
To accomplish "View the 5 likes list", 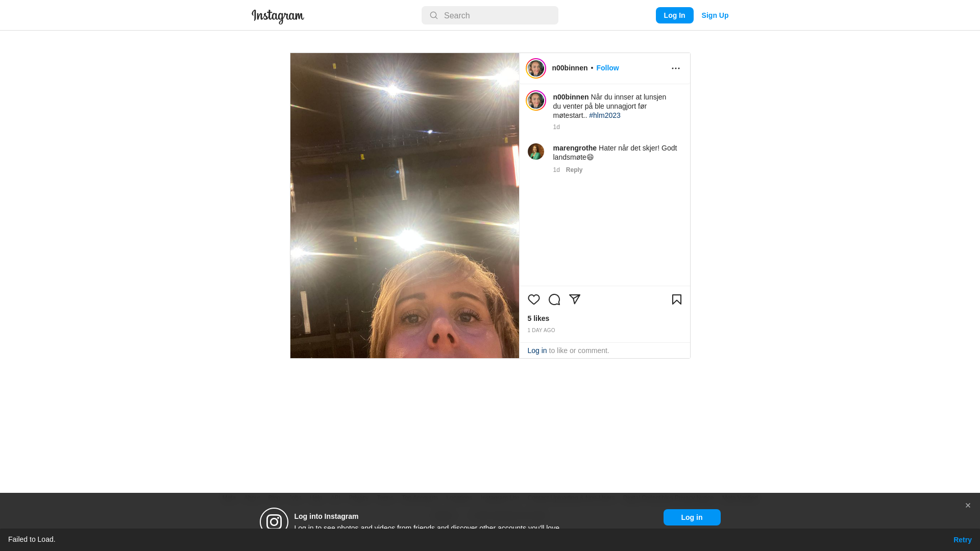I will pyautogui.click(x=538, y=318).
